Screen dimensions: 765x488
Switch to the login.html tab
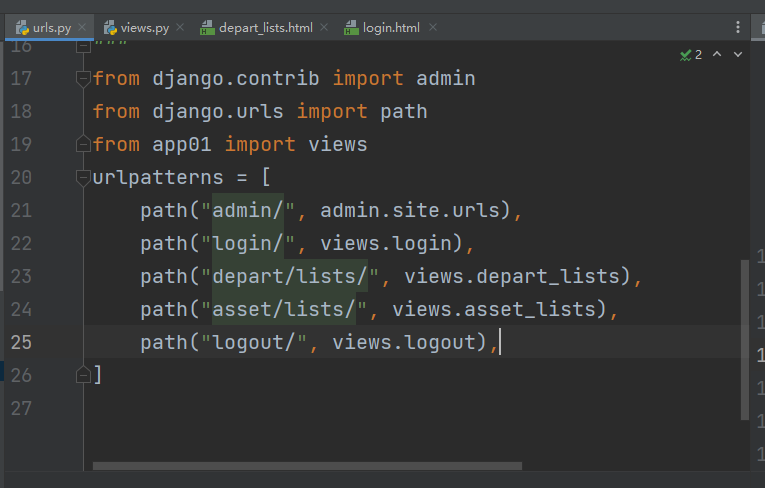(390, 28)
